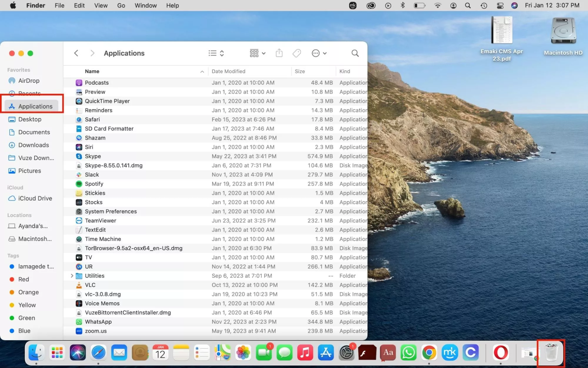This screenshot has width=588, height=368.
Task: Open App Store from the Dock
Action: (x=326, y=352)
